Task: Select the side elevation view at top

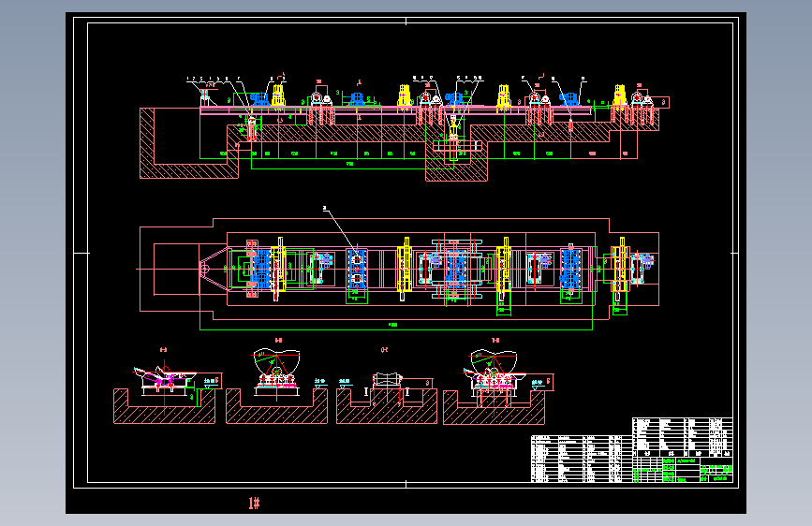Action: point(405,127)
